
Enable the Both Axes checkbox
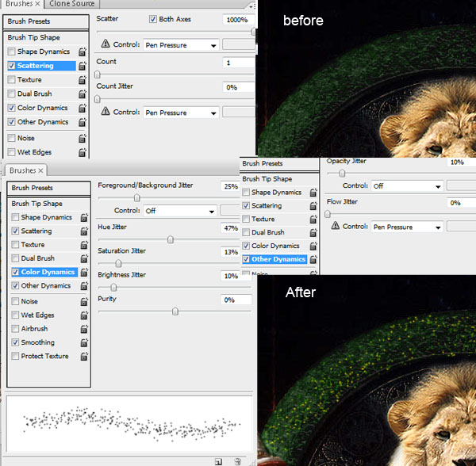click(x=152, y=19)
